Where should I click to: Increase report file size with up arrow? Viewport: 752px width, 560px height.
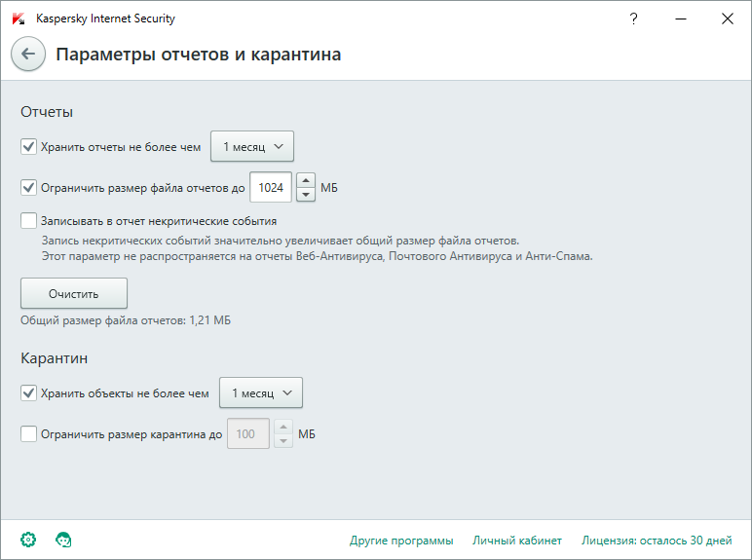pyautogui.click(x=306, y=180)
